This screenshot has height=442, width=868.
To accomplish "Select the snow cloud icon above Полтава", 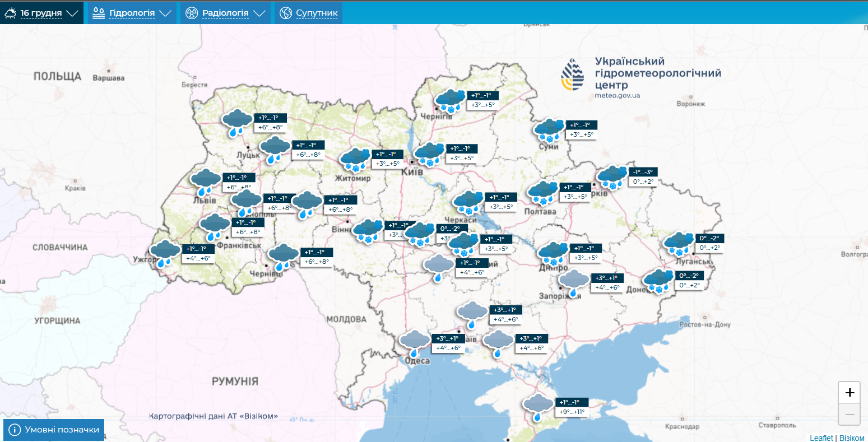I will (542, 192).
